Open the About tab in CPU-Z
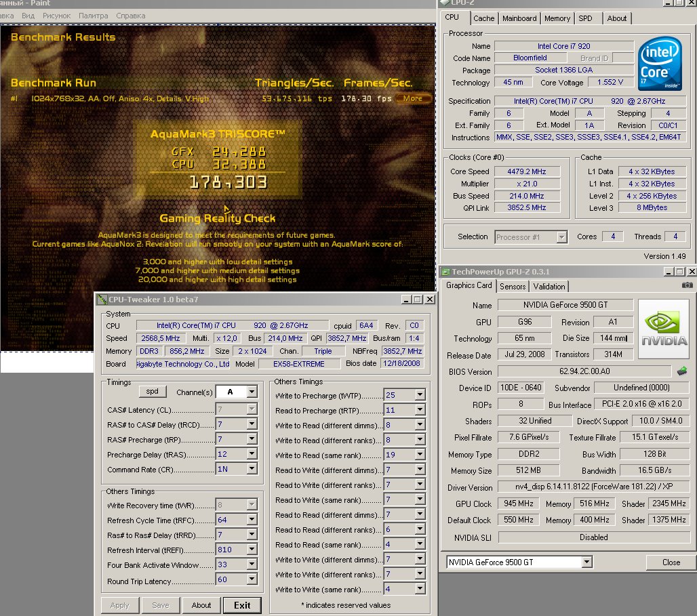This screenshot has width=697, height=616. click(x=617, y=18)
